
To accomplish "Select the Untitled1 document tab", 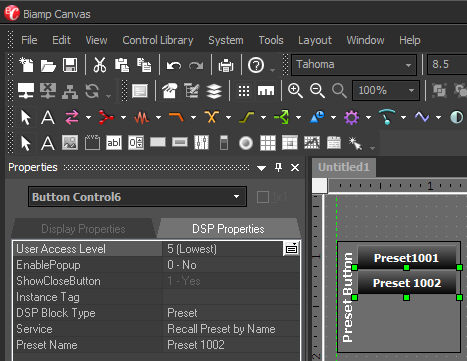I will (x=344, y=167).
